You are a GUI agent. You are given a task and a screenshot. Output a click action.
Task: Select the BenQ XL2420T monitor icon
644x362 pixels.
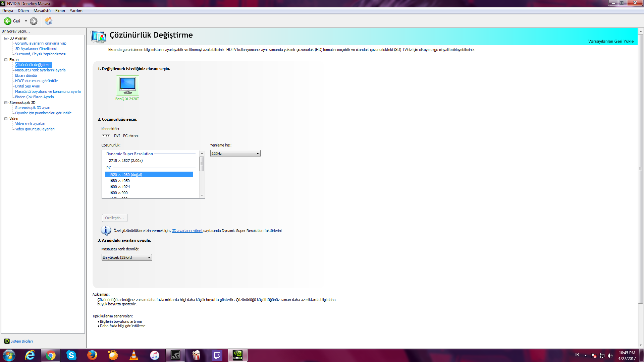(x=127, y=85)
